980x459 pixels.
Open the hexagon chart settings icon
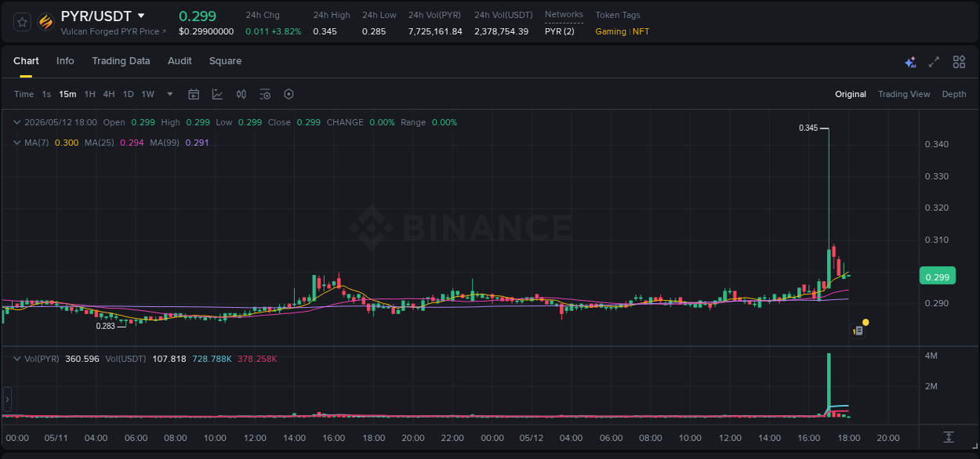coord(289,94)
